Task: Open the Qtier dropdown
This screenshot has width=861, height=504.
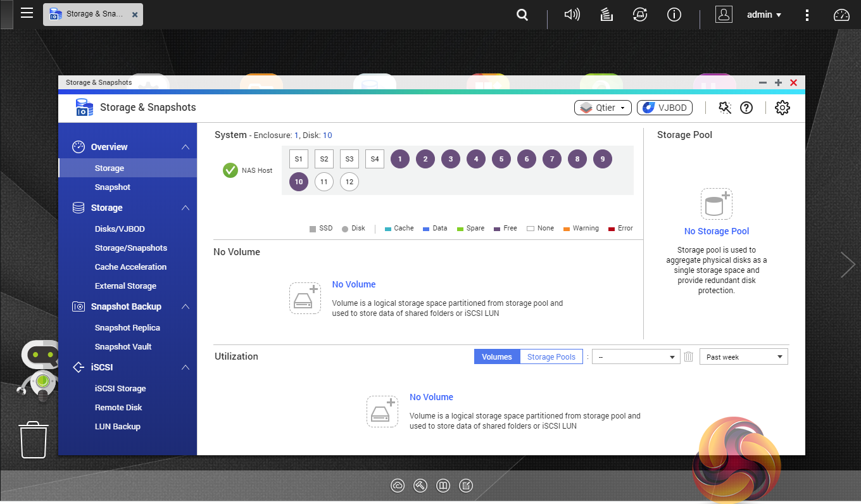Action: point(603,108)
